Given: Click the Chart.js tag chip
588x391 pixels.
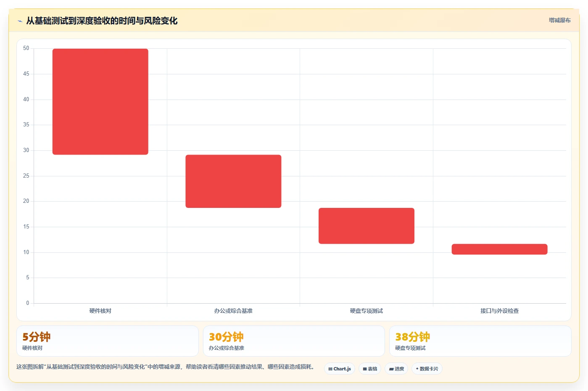Looking at the screenshot, I should 340,369.
